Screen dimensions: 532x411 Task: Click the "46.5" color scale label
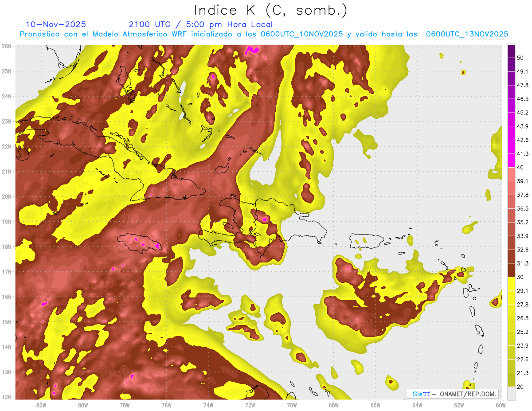[523, 99]
